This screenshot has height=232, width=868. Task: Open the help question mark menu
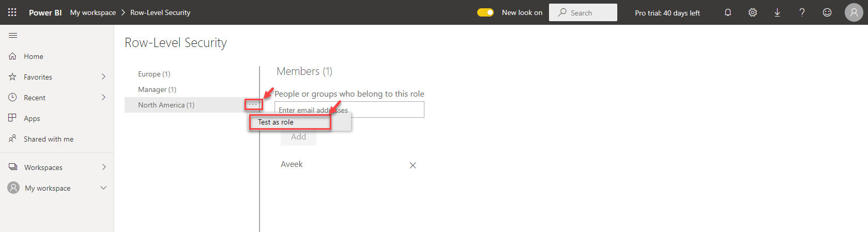coord(802,12)
